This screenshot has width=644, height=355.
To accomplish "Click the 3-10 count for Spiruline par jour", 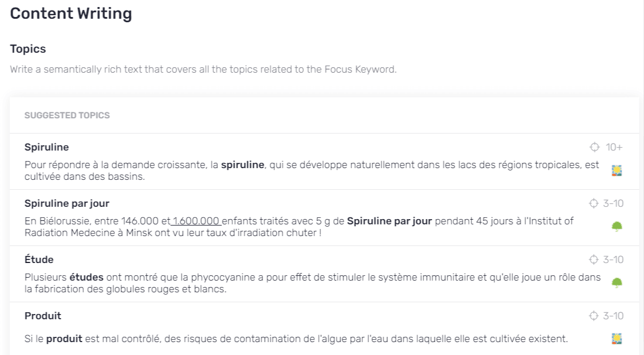I will 613,203.
